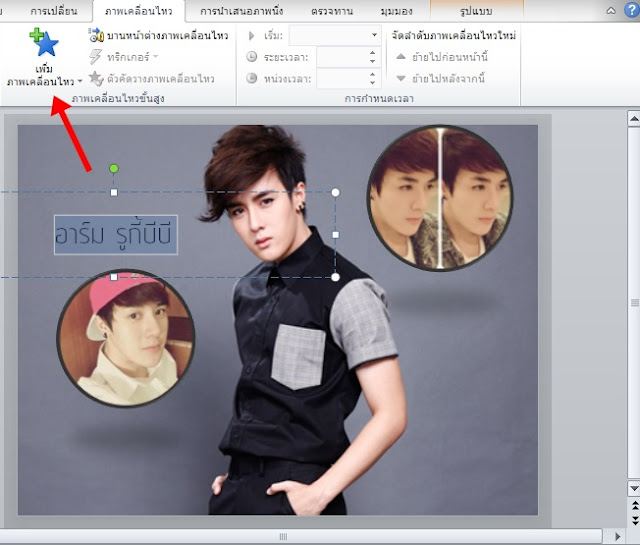640x545 pixels.
Task: Click the top-middle square handle of the text box
Action: coord(114,192)
